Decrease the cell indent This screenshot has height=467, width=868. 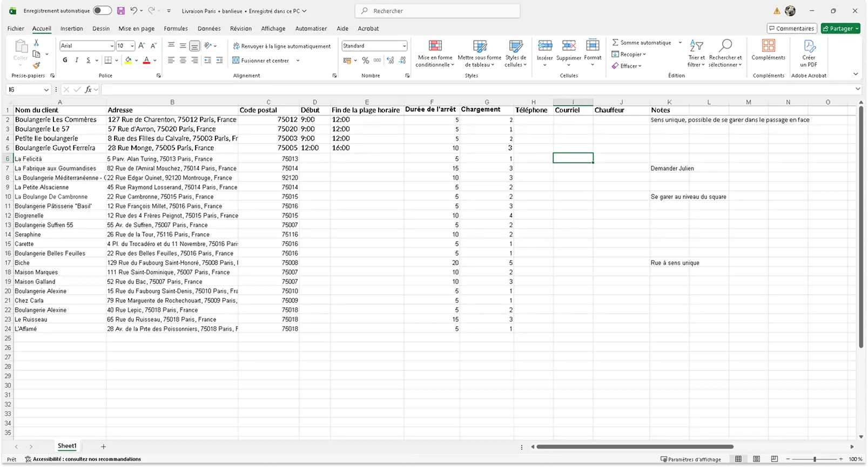coord(207,60)
